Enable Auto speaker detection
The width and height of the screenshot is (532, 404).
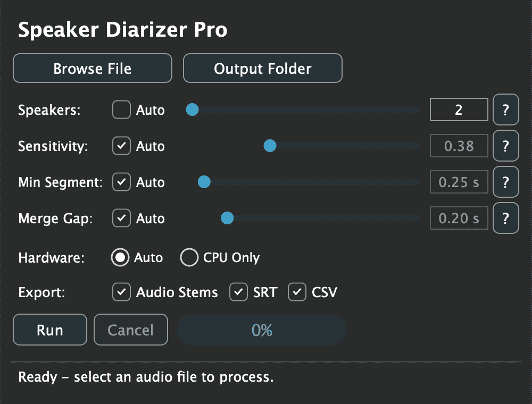pos(121,110)
